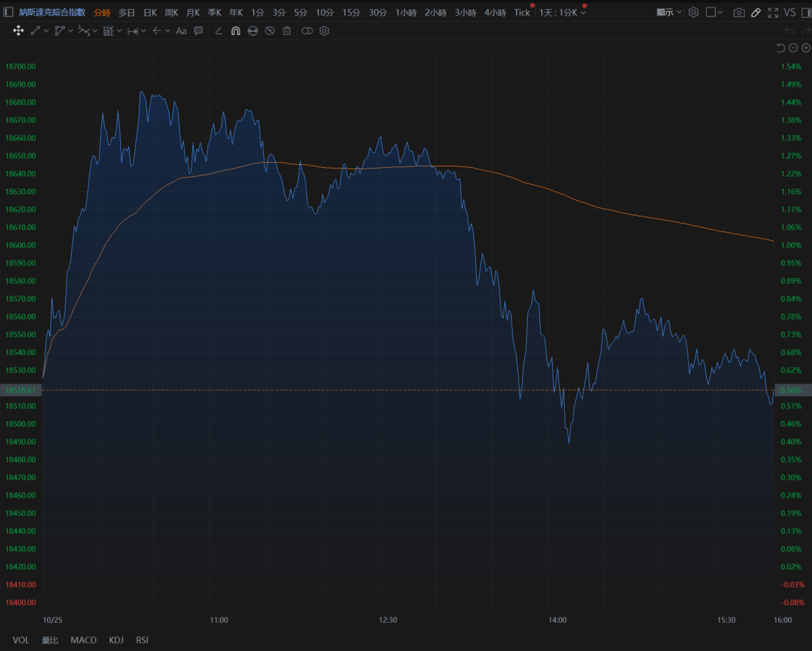Enable the MACD indicator
812x651 pixels.
click(x=83, y=640)
